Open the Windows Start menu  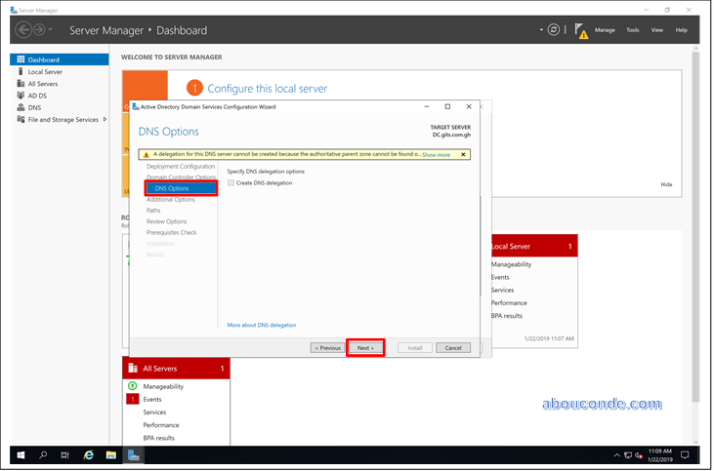pyautogui.click(x=20, y=455)
